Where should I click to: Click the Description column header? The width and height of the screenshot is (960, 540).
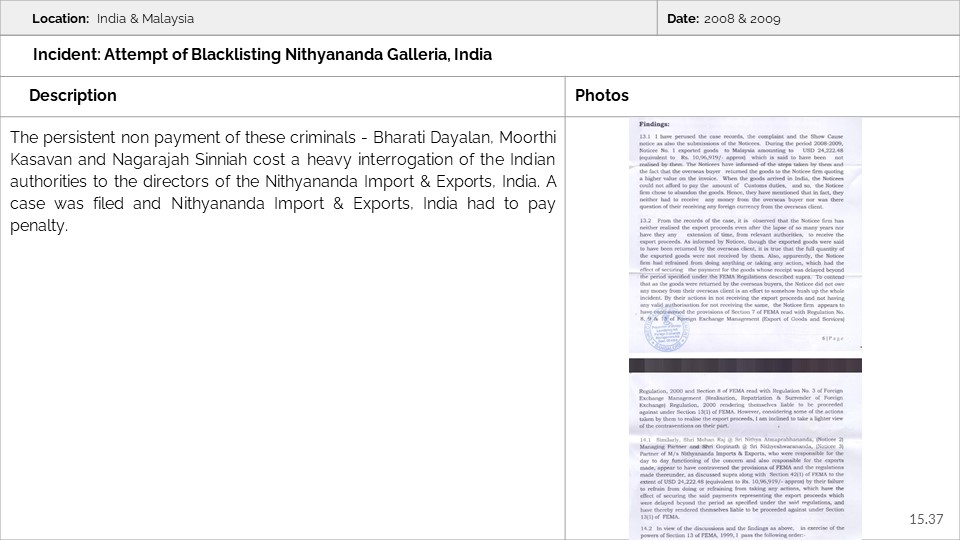[73, 96]
